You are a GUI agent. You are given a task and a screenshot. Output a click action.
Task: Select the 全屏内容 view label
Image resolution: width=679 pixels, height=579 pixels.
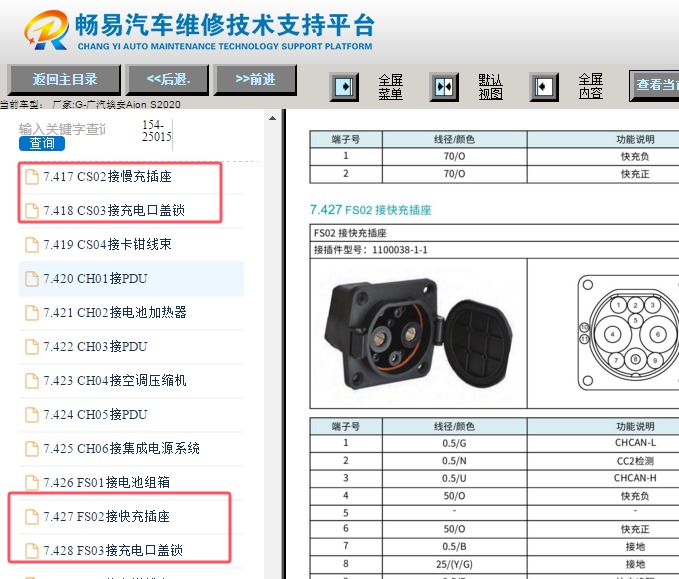click(591, 86)
